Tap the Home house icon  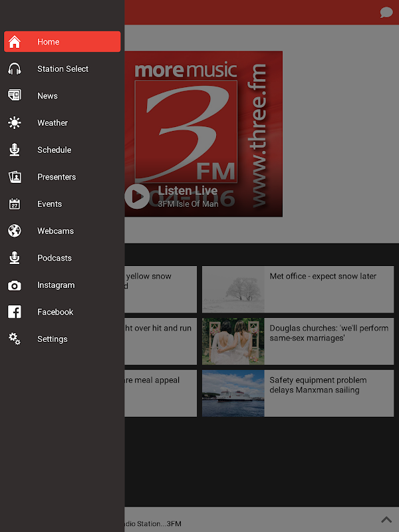[15, 42]
